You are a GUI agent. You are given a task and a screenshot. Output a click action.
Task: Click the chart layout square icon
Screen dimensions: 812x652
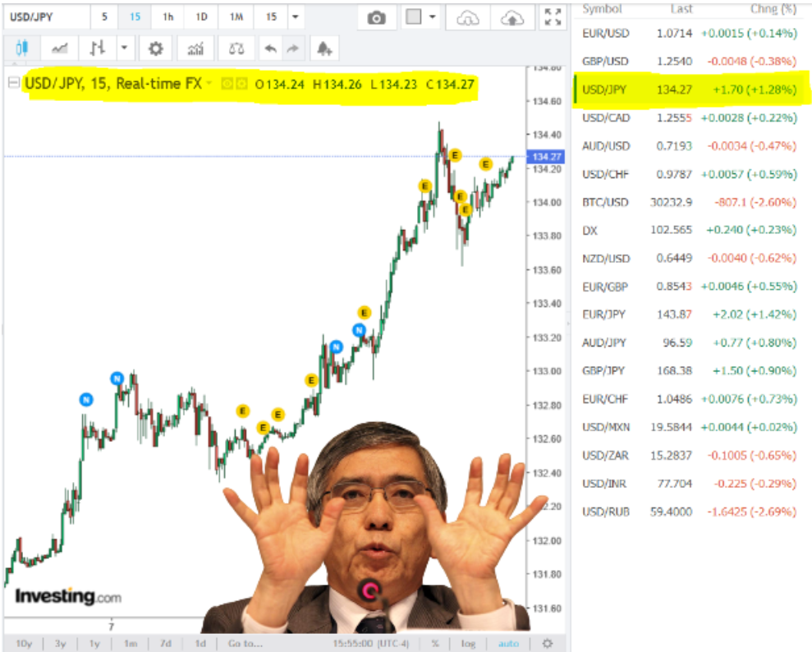coord(413,17)
